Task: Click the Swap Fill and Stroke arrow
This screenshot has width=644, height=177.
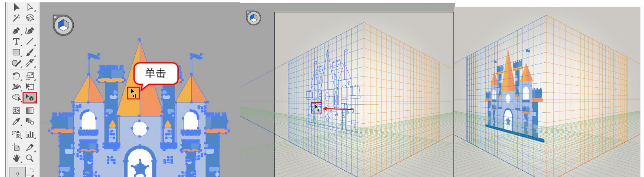Action: click(x=32, y=170)
